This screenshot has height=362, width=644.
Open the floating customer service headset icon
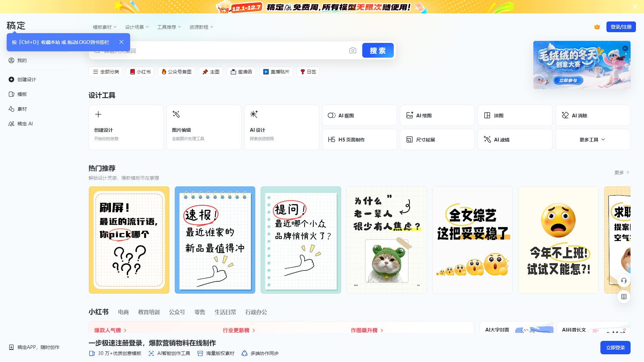[624, 281]
